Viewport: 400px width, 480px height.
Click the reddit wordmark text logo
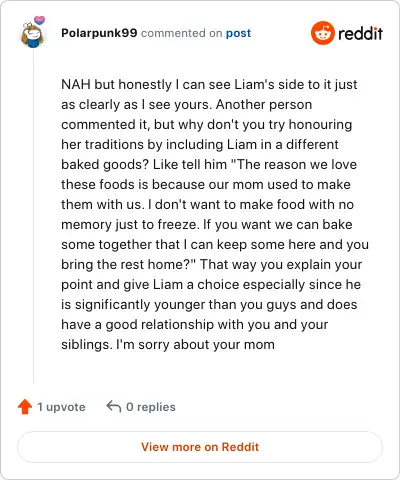coord(360,33)
